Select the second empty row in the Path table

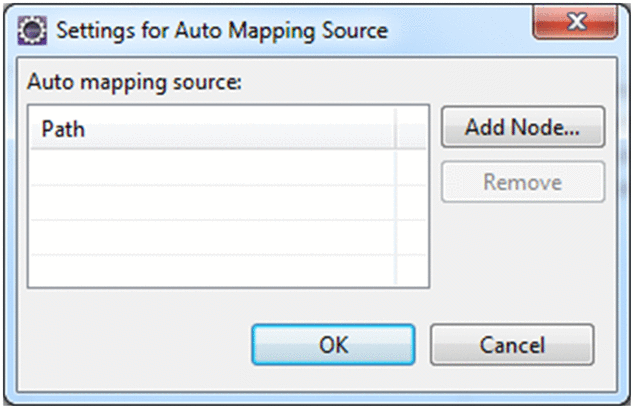click(212, 202)
